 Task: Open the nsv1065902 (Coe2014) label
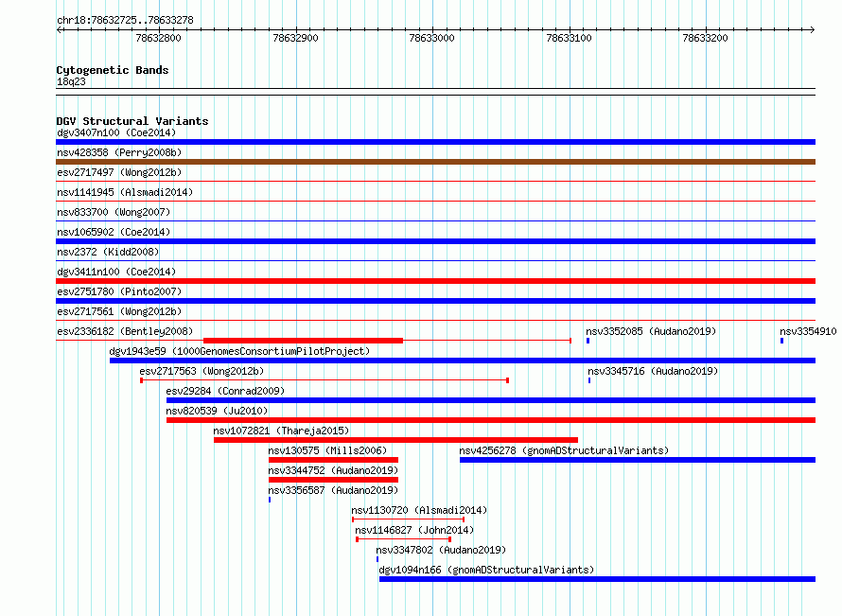pyautogui.click(x=114, y=232)
